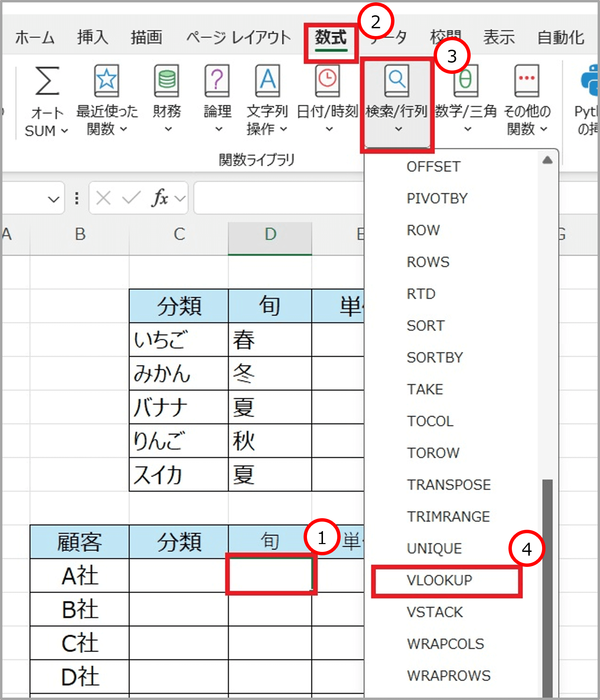Open the Math/Trig (数学/三角) functions icon

click(x=466, y=80)
